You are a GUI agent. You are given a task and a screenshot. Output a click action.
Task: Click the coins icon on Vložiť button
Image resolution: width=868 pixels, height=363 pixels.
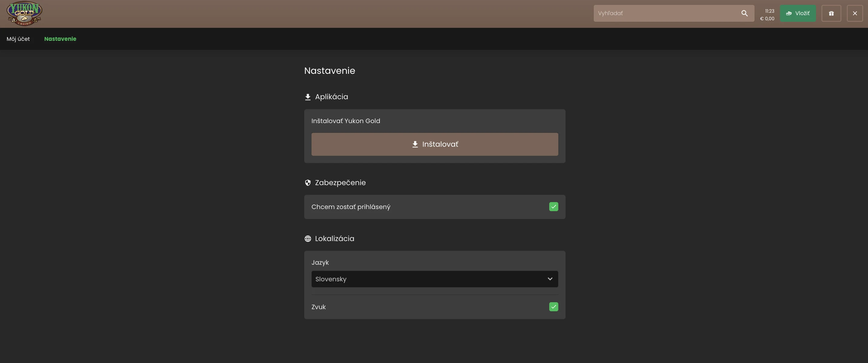[x=789, y=14]
